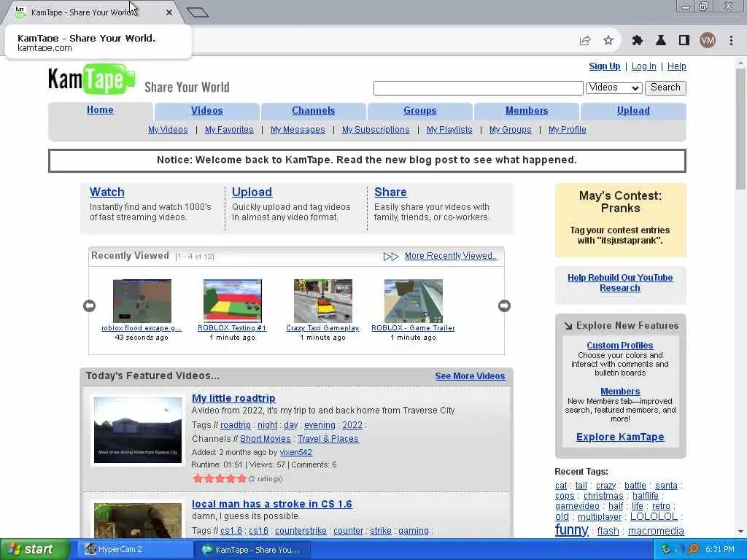Toggle the browser side panel icon
747x560 pixels.
(684, 41)
